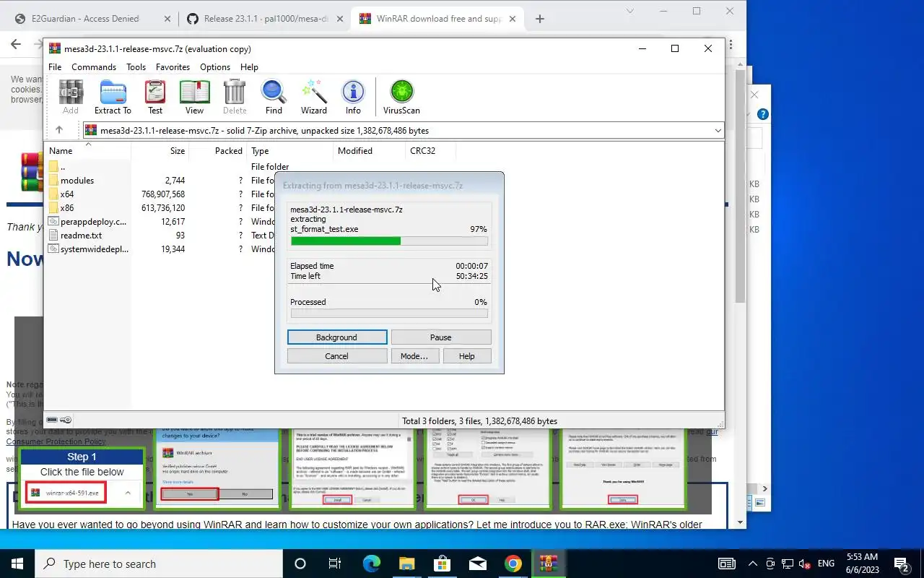
Task: Click the Processed total progress bar
Action: [389, 314]
